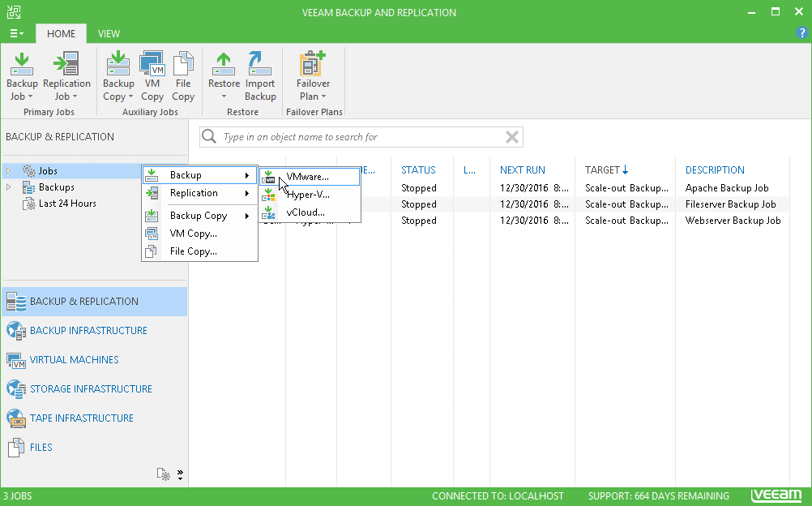Image resolution: width=812 pixels, height=506 pixels.
Task: Open the FILES view
Action: tap(94, 448)
